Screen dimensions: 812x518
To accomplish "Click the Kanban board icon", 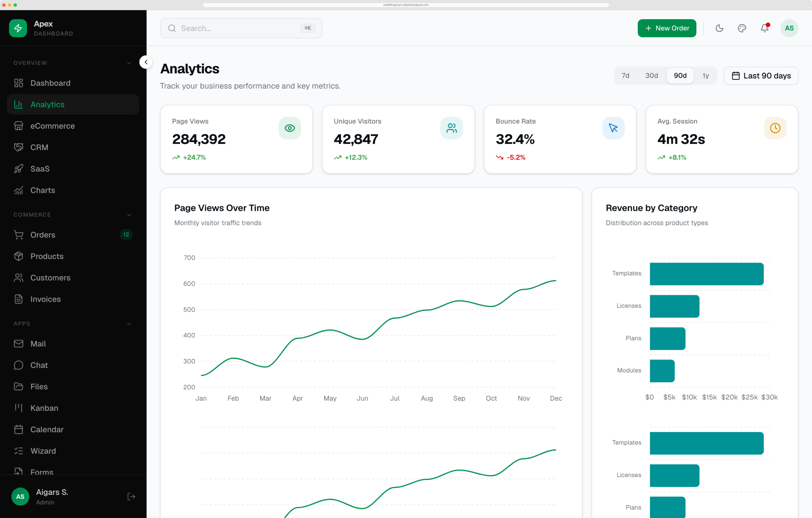I will pos(18,408).
